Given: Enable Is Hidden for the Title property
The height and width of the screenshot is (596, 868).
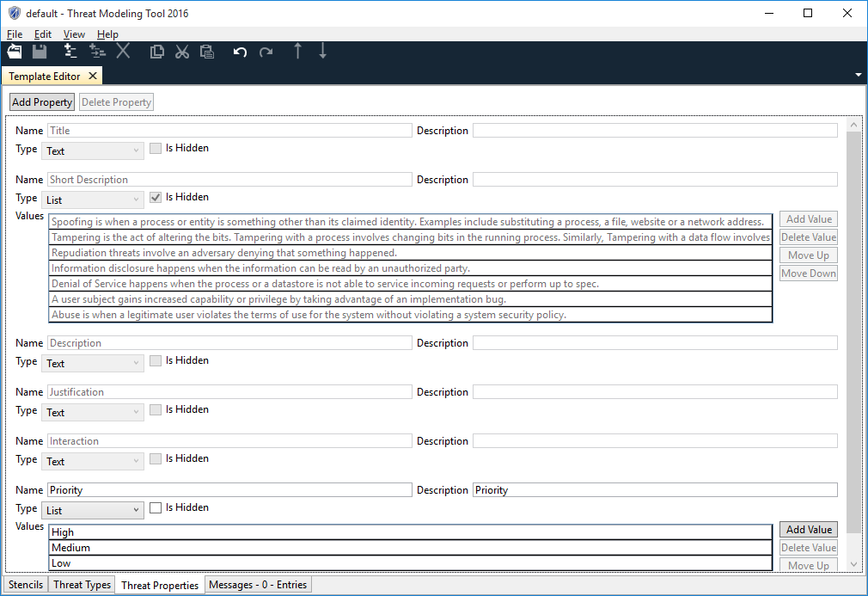Looking at the screenshot, I should pyautogui.click(x=155, y=148).
